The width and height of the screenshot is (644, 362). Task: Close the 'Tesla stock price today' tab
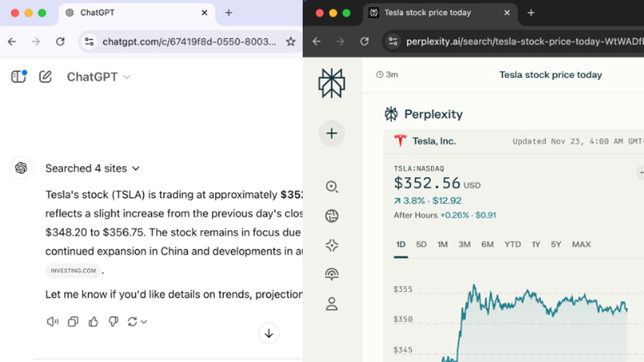(507, 13)
